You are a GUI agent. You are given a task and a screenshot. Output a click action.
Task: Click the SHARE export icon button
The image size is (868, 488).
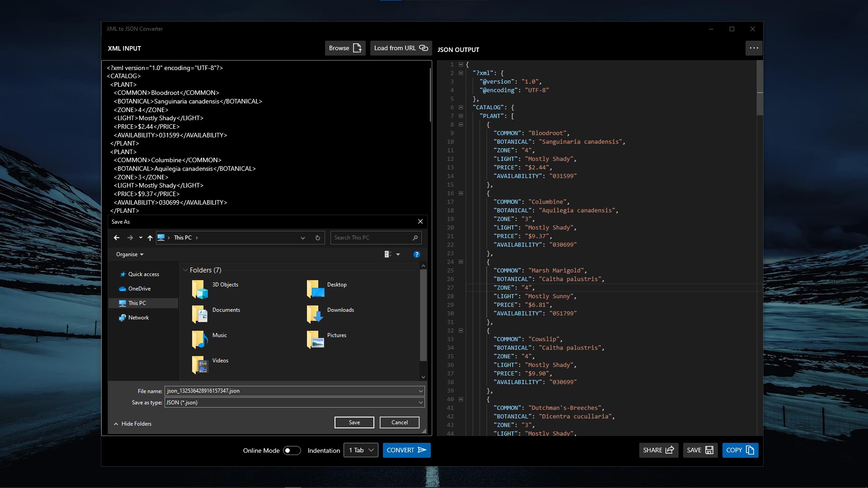coord(658,450)
